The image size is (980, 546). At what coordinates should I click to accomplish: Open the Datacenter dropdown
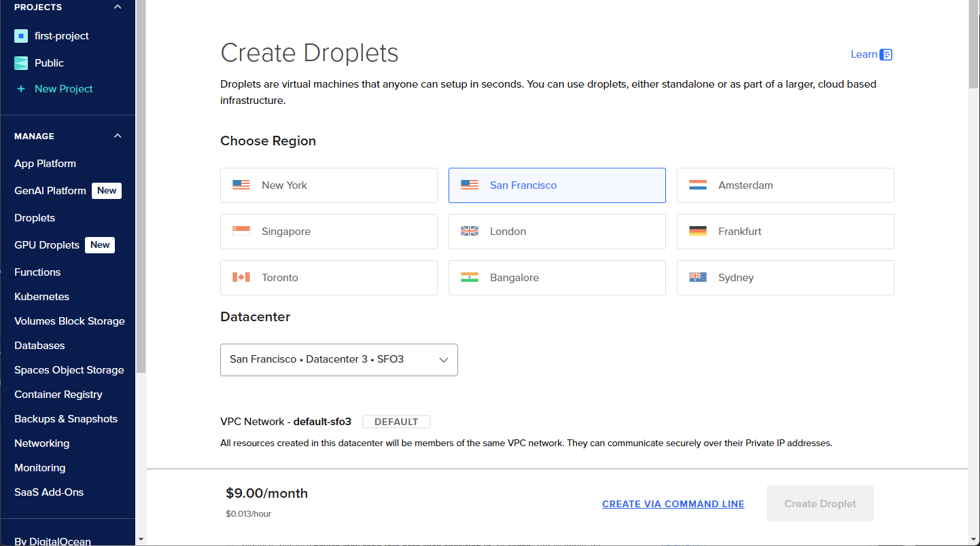click(339, 360)
